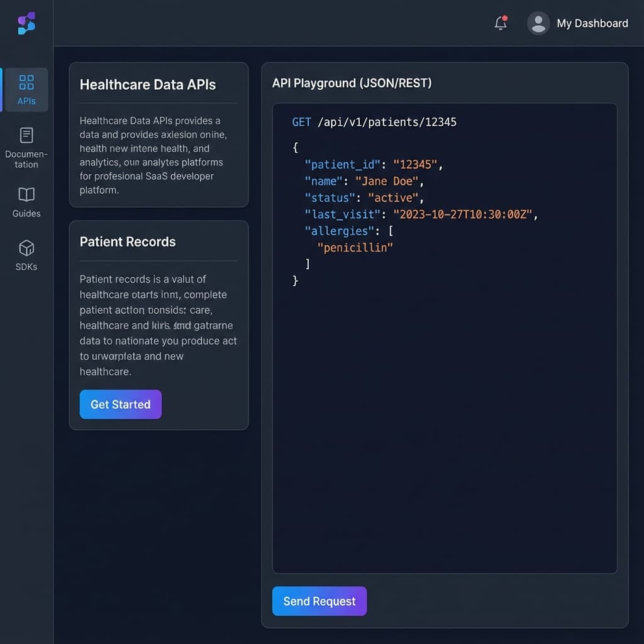Click the Patient Records heading

pos(127,241)
